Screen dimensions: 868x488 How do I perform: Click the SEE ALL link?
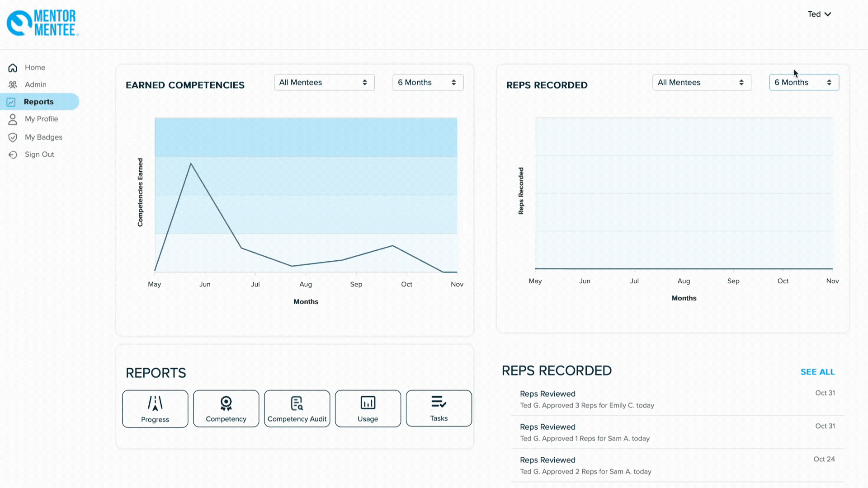click(817, 372)
